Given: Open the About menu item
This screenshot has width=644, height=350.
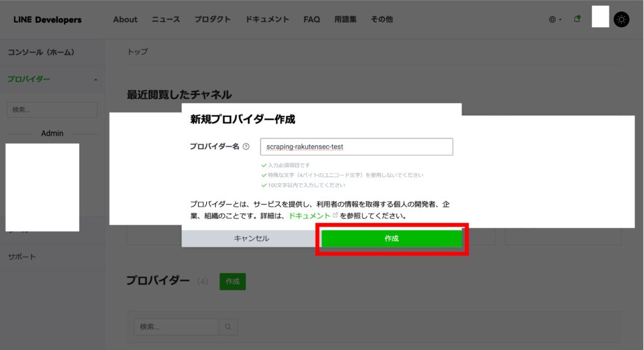Looking at the screenshot, I should pyautogui.click(x=125, y=20).
